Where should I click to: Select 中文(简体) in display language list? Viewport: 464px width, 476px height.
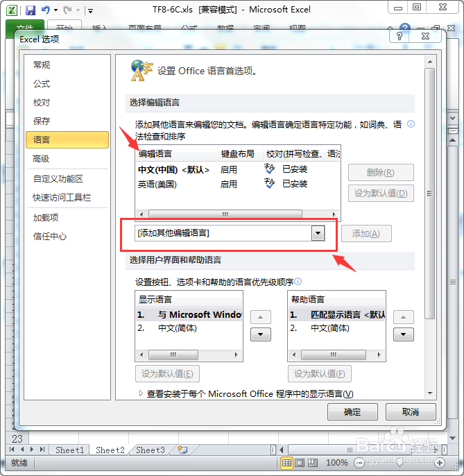[189, 328]
